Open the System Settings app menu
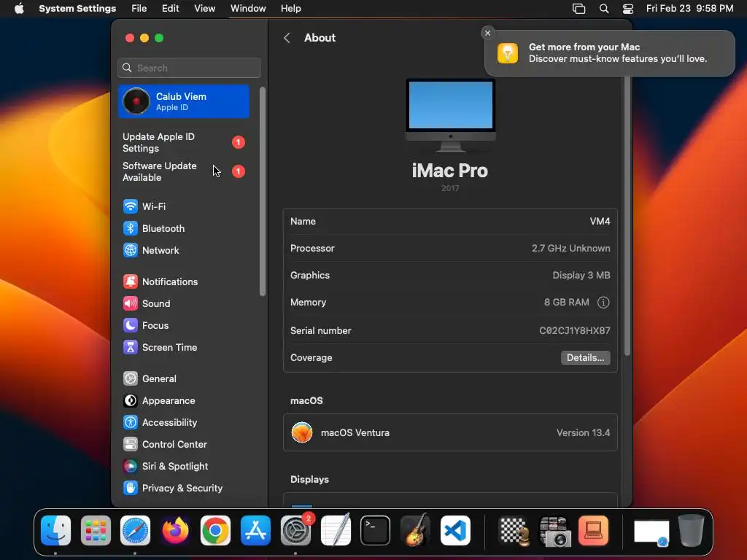Image resolution: width=747 pixels, height=560 pixels. 77,9
